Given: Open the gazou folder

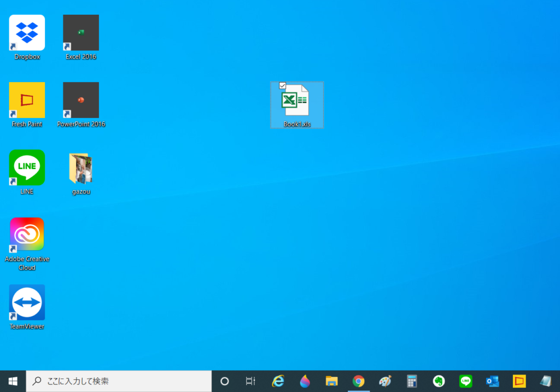Looking at the screenshot, I should (80, 168).
